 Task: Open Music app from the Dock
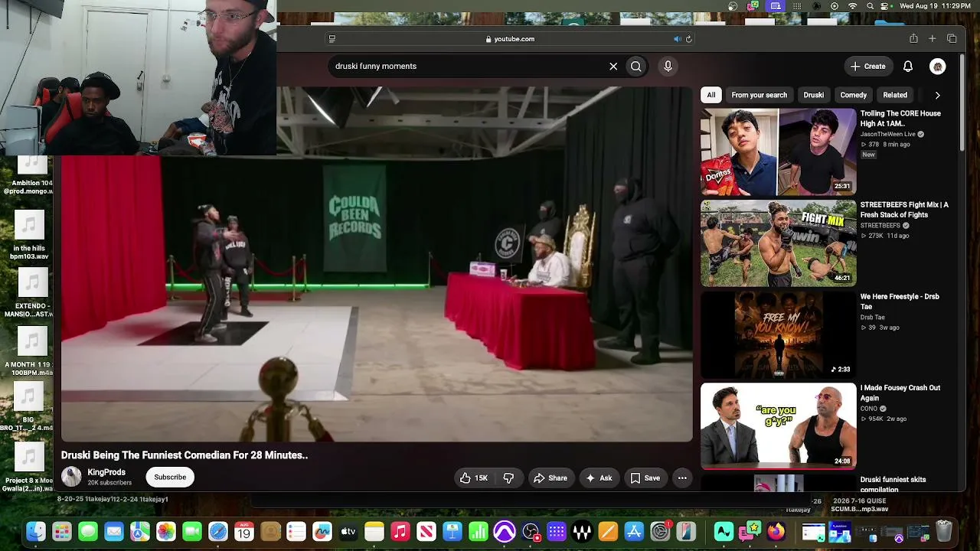tap(400, 531)
